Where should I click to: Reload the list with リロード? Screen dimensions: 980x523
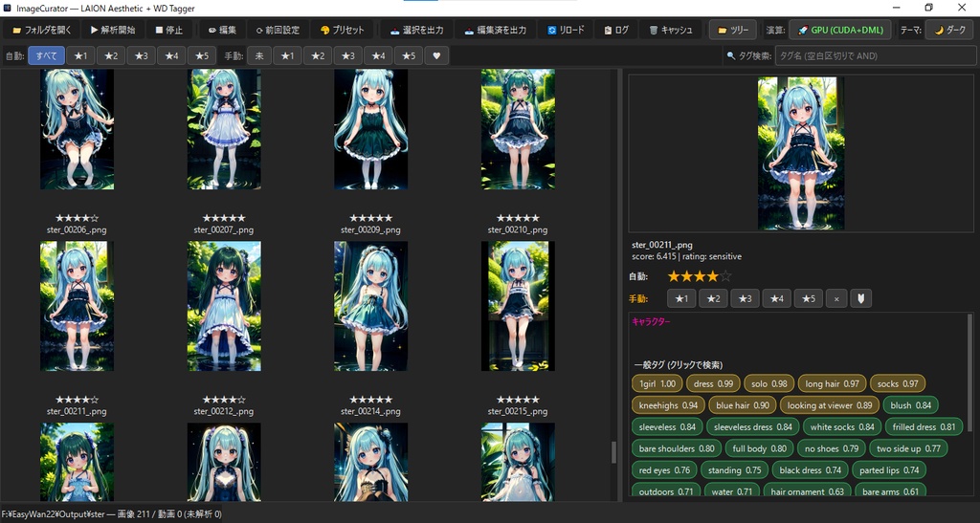coord(566,30)
